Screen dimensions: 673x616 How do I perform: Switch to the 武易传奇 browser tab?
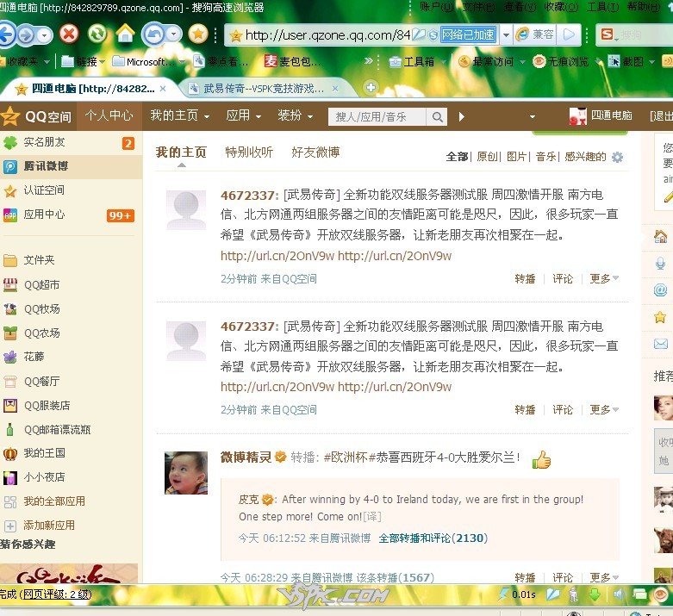click(264, 89)
